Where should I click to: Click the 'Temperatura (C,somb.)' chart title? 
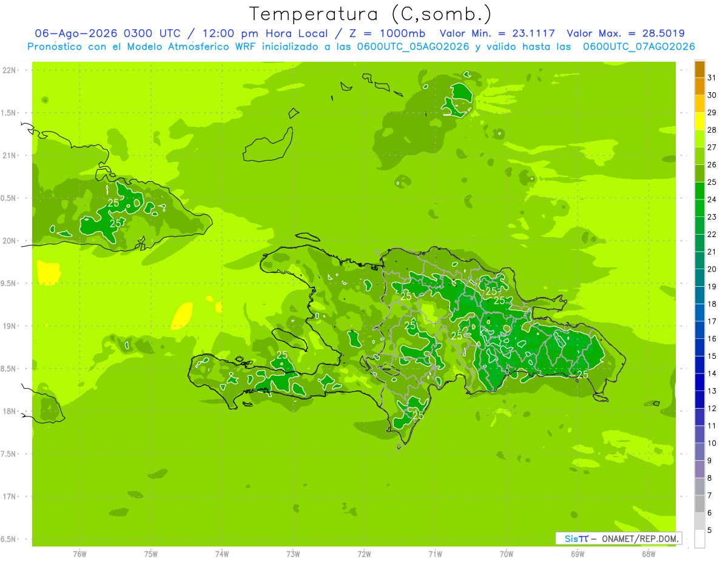pos(371,13)
